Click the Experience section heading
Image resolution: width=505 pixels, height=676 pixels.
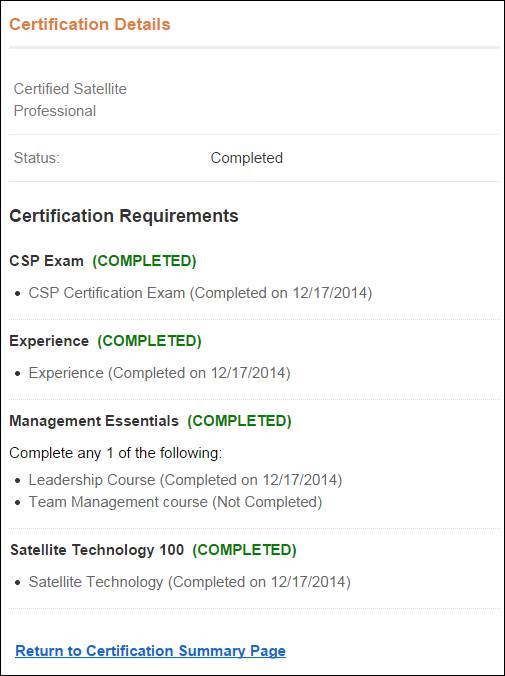(x=49, y=341)
